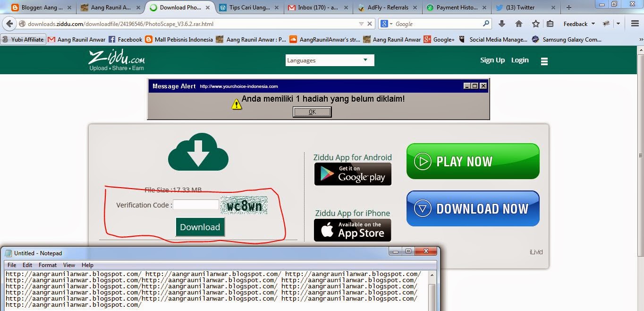Click the wc8wn captcha image

pyautogui.click(x=244, y=206)
